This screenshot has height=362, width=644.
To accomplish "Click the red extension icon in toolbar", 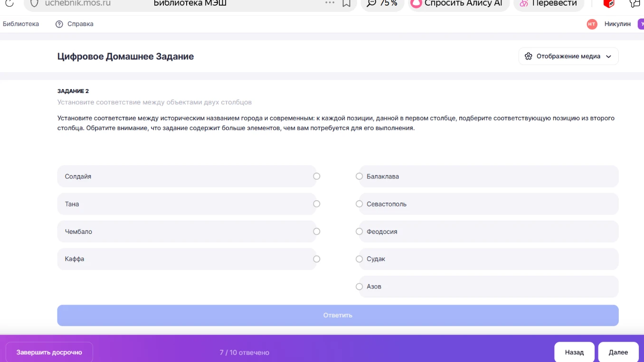I will pos(608,3).
